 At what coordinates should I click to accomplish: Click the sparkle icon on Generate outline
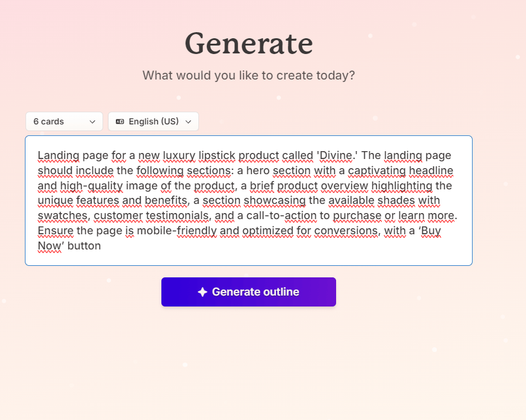click(203, 292)
